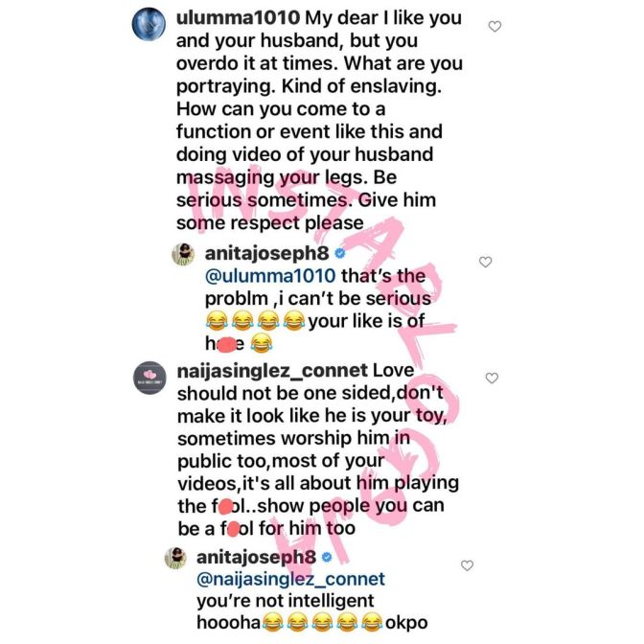Click verified badge next to the lower anitajoseph8 username

click(327, 558)
